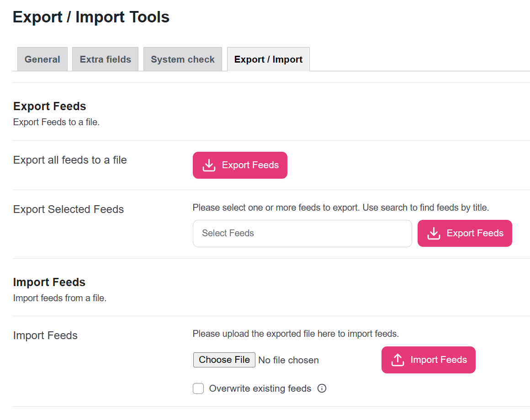
Task: Enable the Overwrite existing feeds checkbox
Action: (x=198, y=388)
